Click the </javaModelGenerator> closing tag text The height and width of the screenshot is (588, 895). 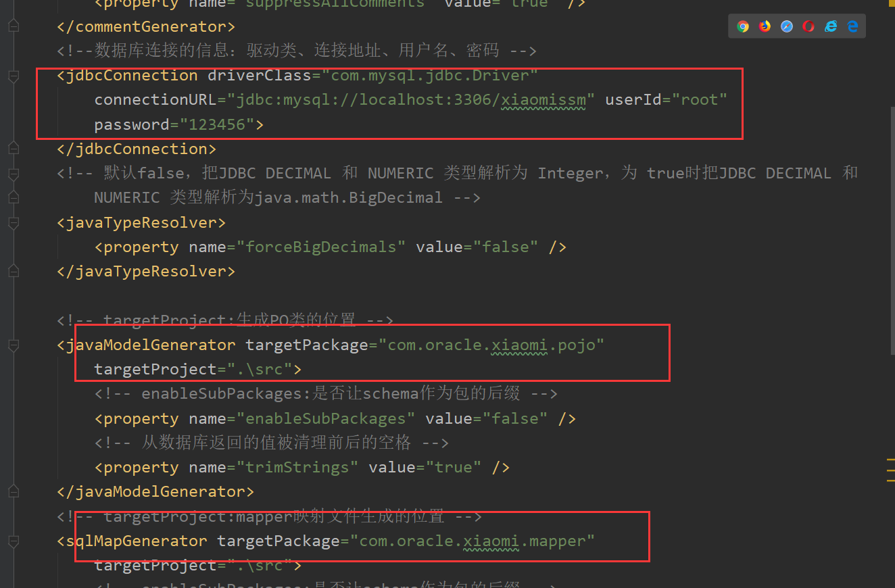click(155, 492)
